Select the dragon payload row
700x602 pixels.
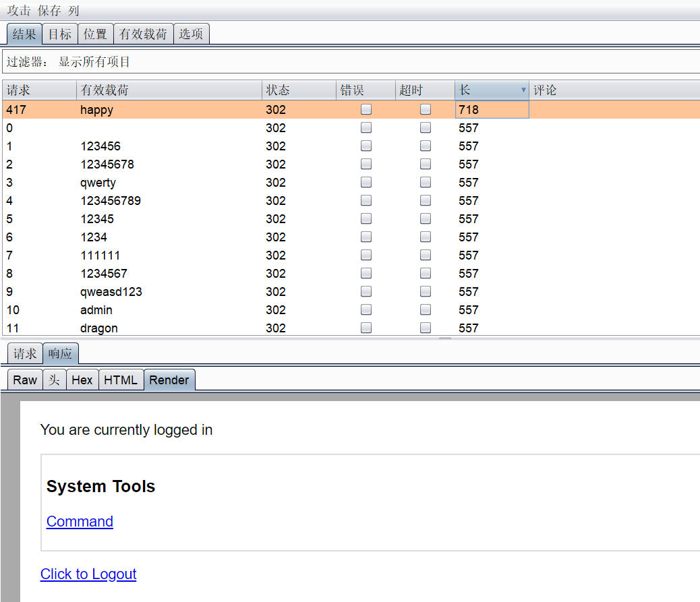(351, 328)
